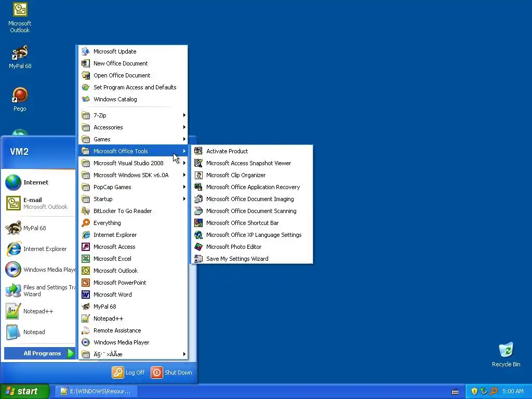Select Internet in pinned start menu

pos(39,182)
